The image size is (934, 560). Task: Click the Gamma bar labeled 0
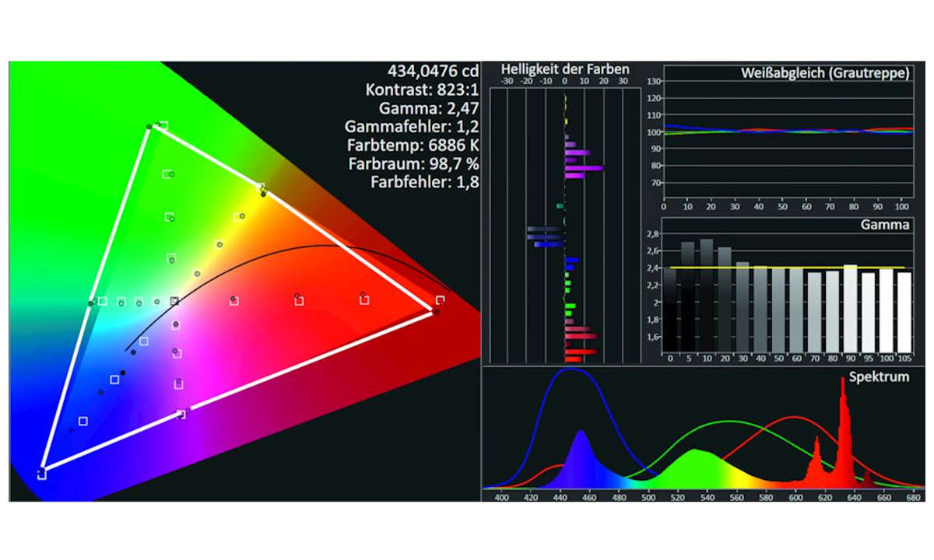pos(670,309)
